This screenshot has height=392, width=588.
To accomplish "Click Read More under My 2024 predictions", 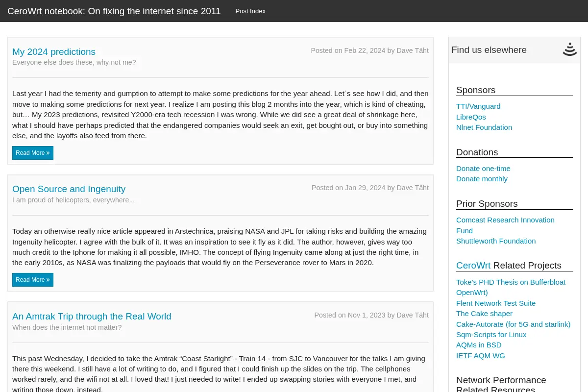I will pyautogui.click(x=33, y=153).
